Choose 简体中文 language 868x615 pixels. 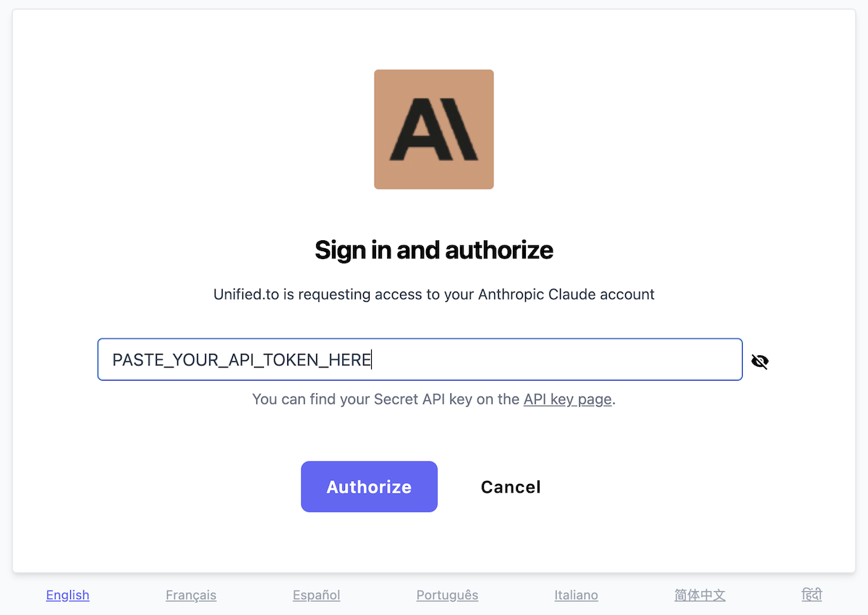pos(699,595)
